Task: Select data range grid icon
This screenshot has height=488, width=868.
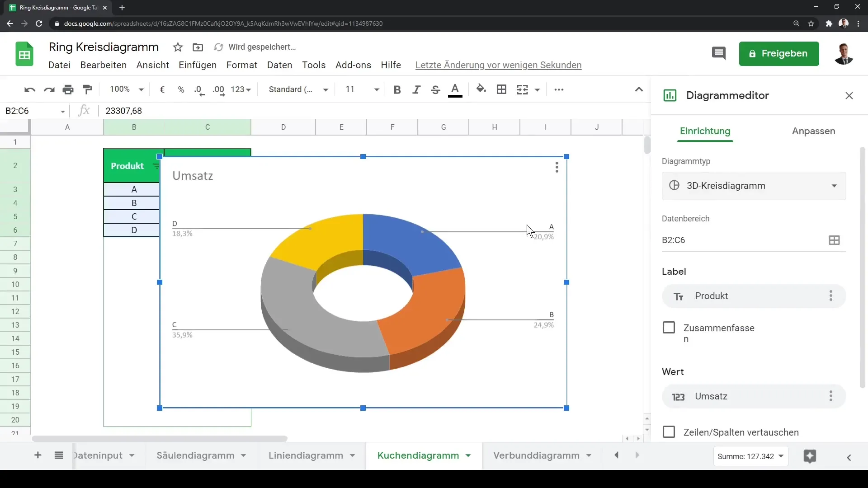Action: [x=834, y=240]
